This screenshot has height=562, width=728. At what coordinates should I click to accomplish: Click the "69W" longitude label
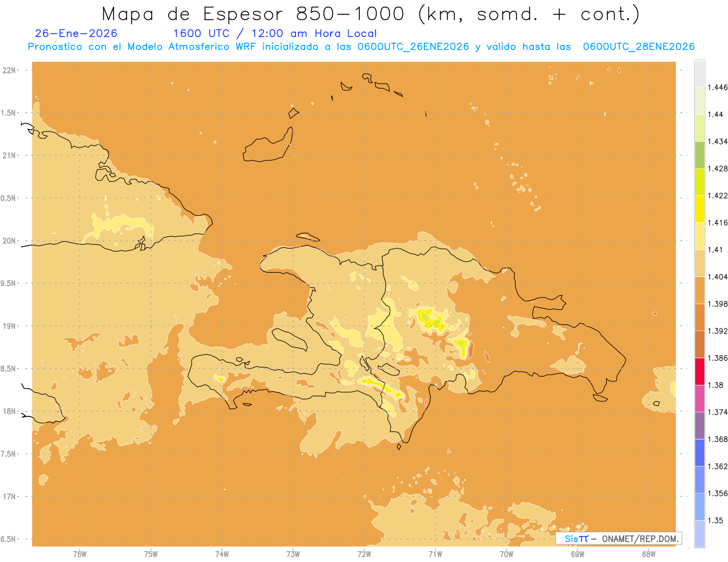coord(578,554)
